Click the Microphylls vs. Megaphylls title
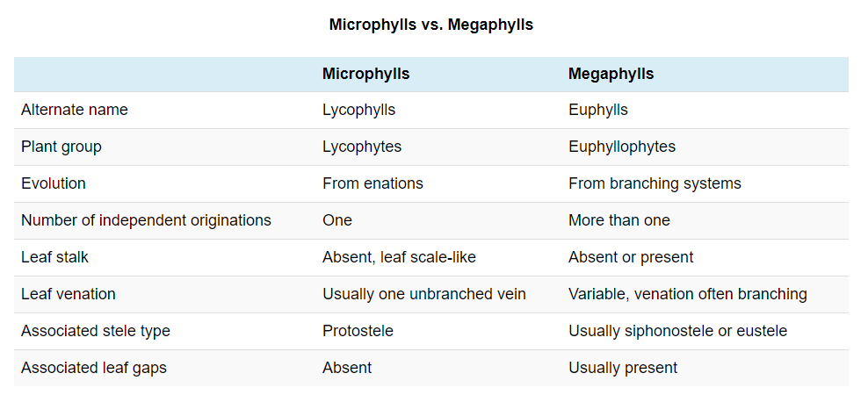Viewport: 868px width, 402px height. coord(430,25)
